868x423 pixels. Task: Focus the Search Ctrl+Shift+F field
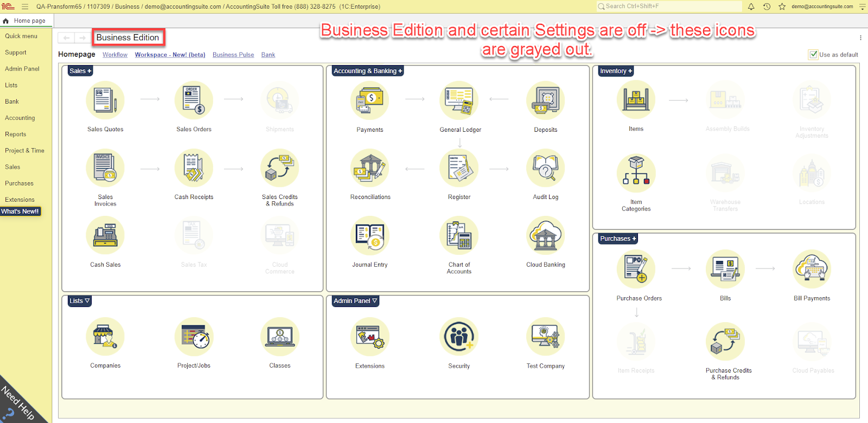click(669, 7)
